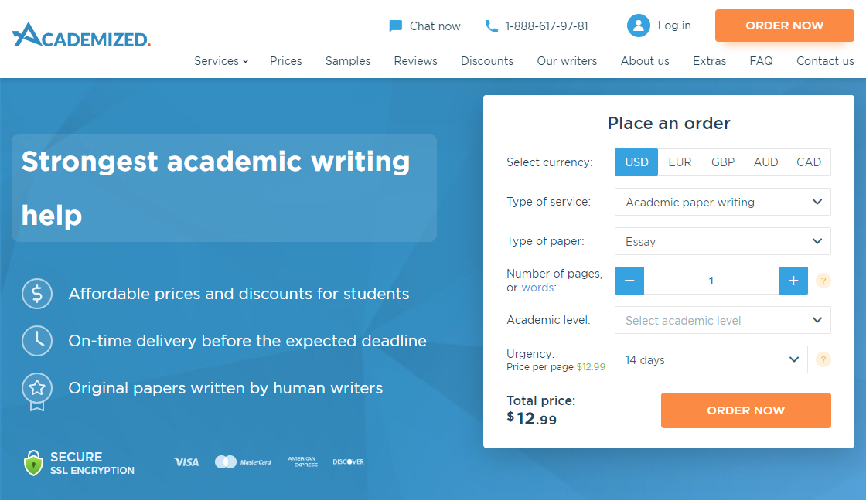
Task: Select EUR currency option
Action: click(680, 162)
